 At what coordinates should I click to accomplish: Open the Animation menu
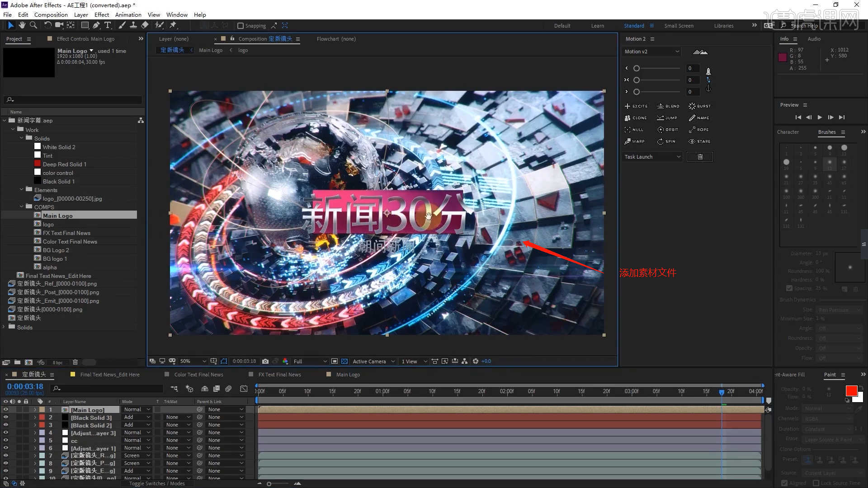128,15
